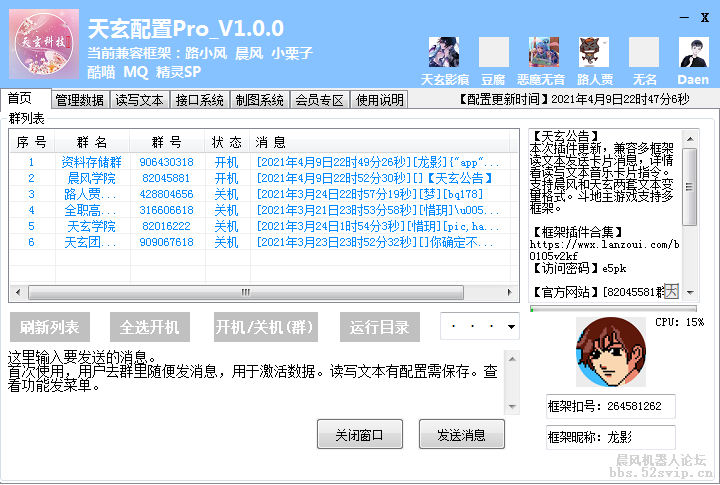Click the announcement panel scroll-down arrow
720x485 pixels.
[x=690, y=293]
